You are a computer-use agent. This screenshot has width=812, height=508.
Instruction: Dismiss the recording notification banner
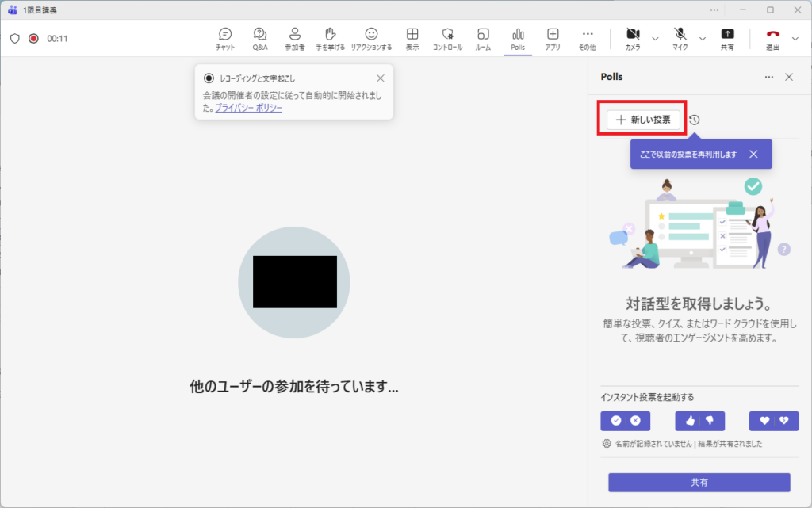(381, 78)
